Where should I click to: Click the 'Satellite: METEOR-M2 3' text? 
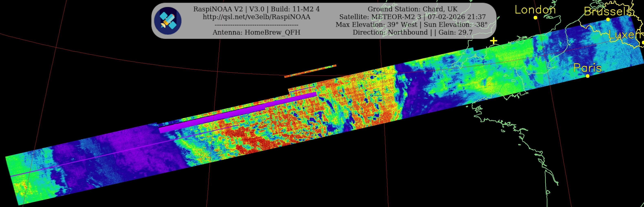[x=380, y=17]
